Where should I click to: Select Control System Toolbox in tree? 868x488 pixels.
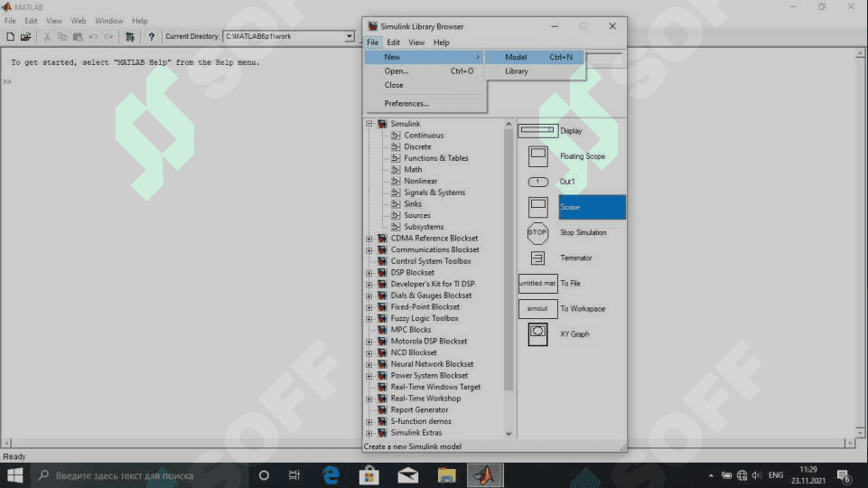431,261
